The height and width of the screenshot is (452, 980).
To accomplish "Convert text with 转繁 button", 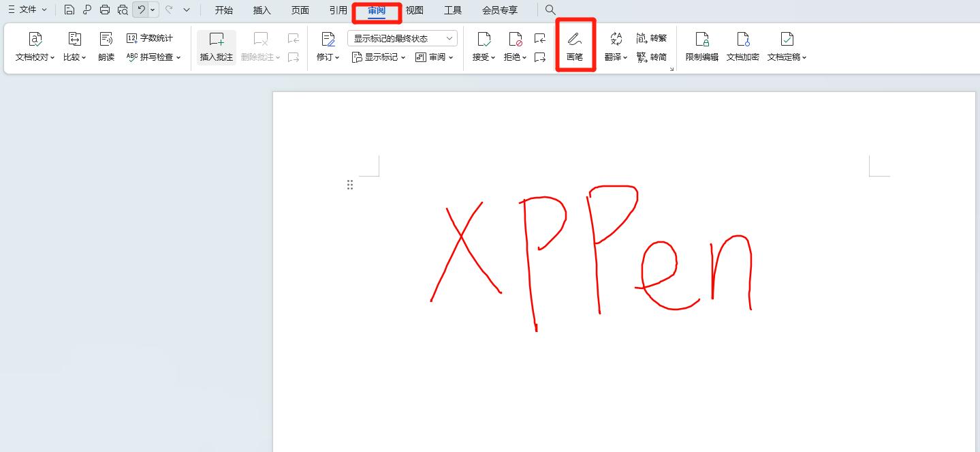I will [x=651, y=38].
